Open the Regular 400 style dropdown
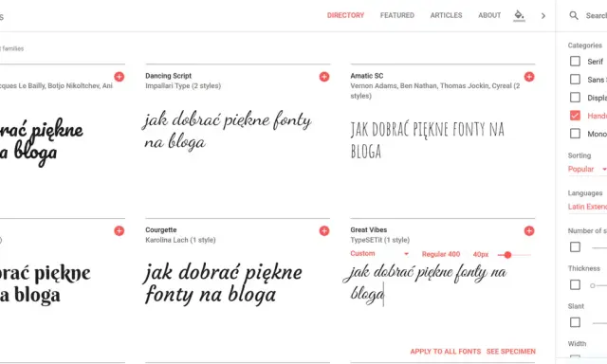Screen dimensions: 607x364 point(441,254)
